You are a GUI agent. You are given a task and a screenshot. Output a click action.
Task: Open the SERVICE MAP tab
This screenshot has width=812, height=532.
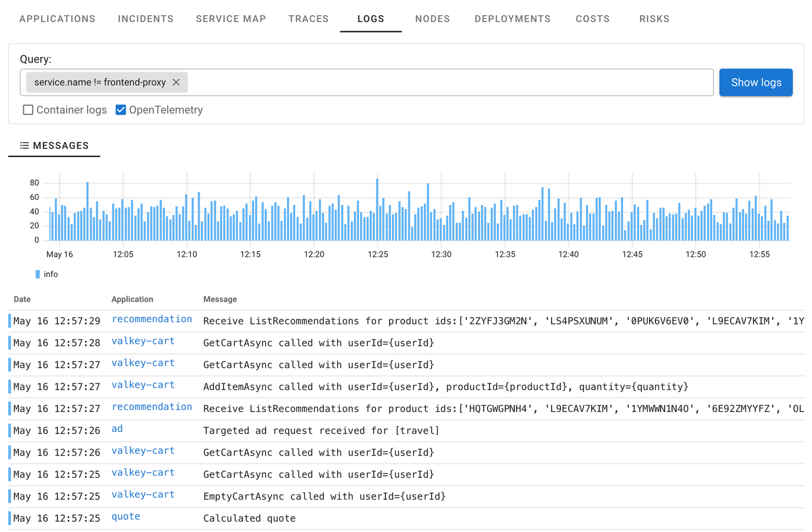click(231, 19)
